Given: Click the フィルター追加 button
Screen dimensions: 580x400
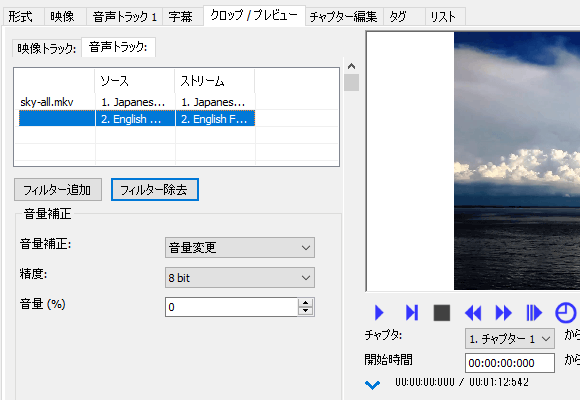Looking at the screenshot, I should [58, 190].
